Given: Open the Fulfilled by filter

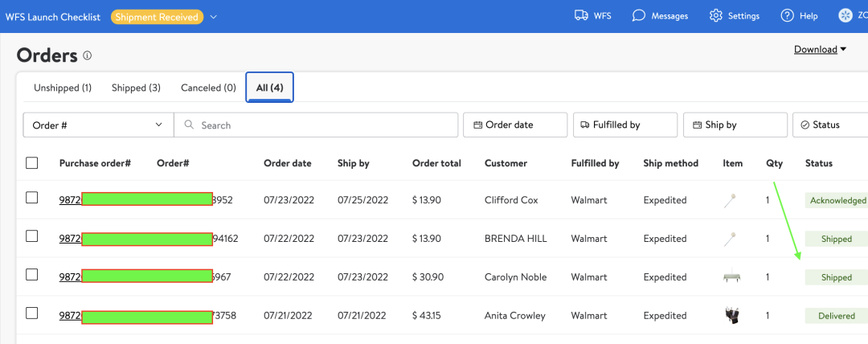Looking at the screenshot, I should [x=624, y=125].
